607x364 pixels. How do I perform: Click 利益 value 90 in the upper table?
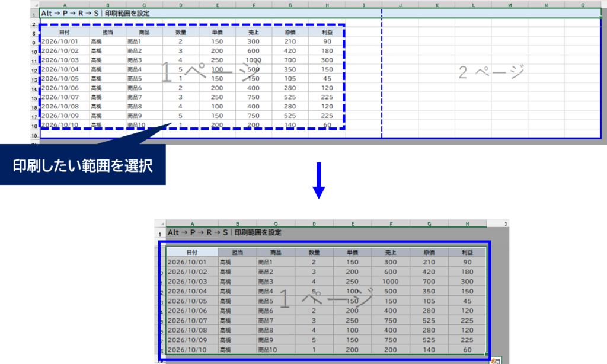pos(327,41)
